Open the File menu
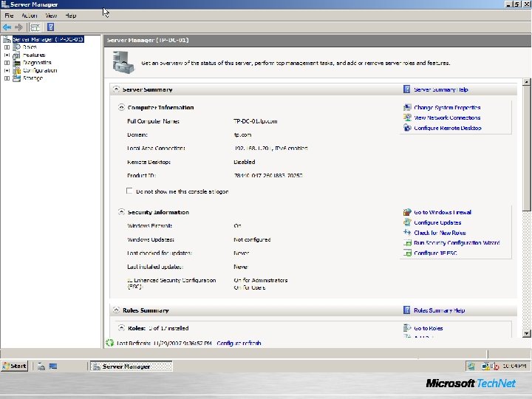 point(9,16)
